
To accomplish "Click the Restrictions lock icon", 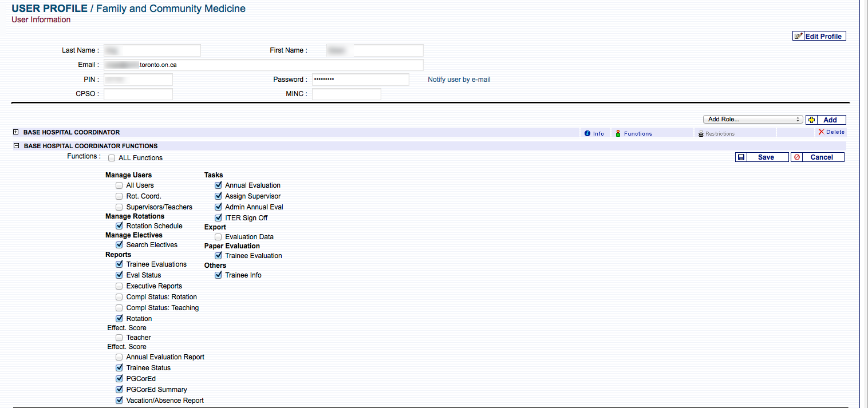I will [x=701, y=133].
